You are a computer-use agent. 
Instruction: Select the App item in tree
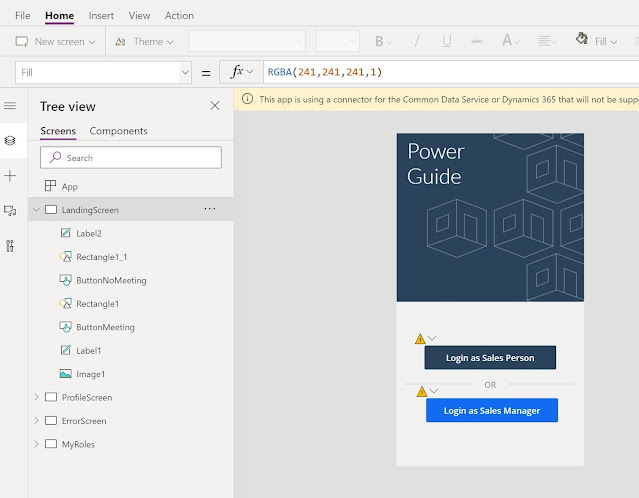pyautogui.click(x=131, y=186)
